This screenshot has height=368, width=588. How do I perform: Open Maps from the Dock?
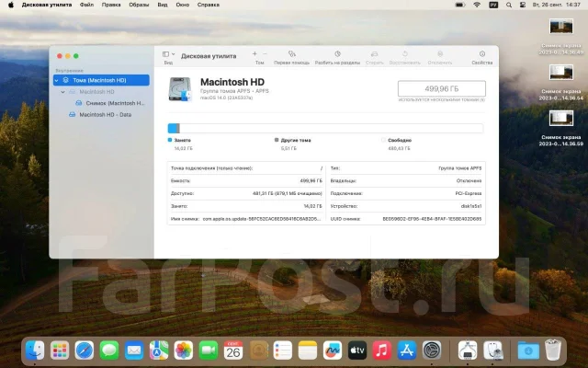pos(159,350)
